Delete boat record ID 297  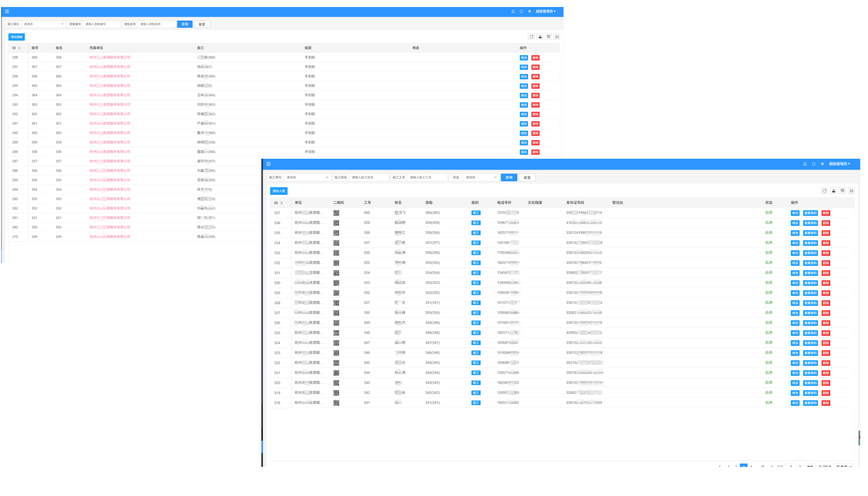535,67
